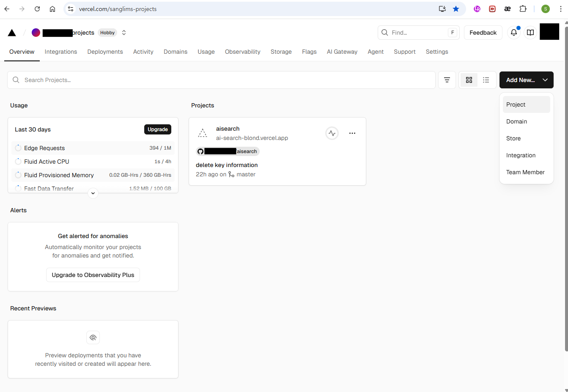Select Integration from Add New menu
Image resolution: width=568 pixels, height=392 pixels.
coord(527,155)
